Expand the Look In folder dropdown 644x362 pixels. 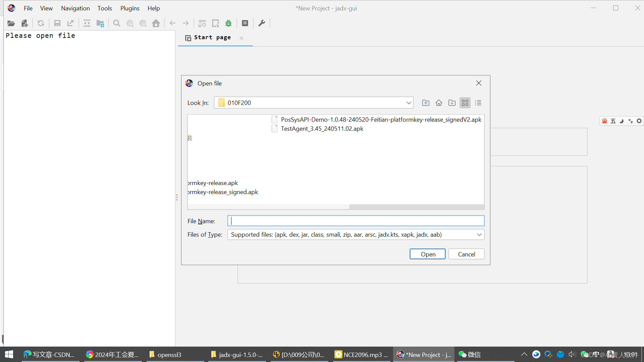tap(409, 103)
